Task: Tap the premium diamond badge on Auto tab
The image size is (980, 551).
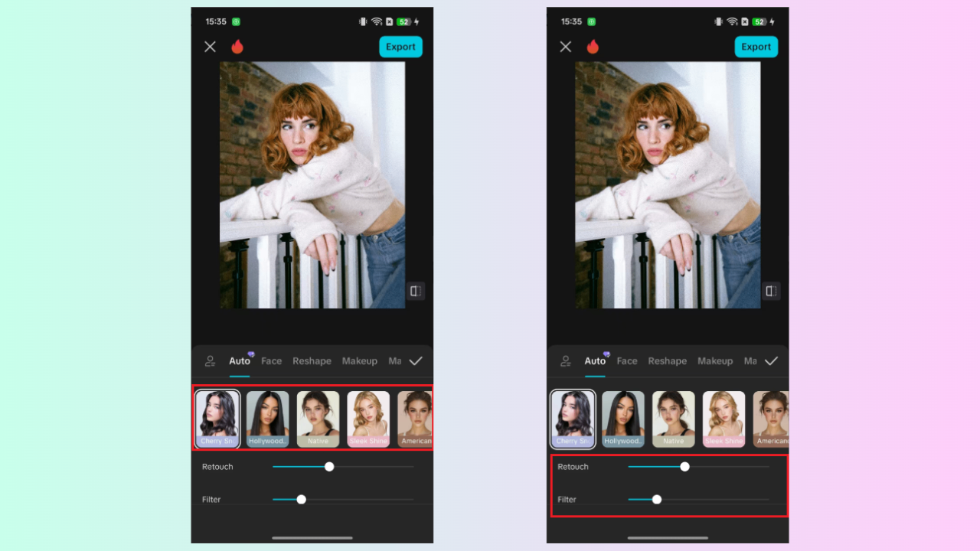Action: pos(250,354)
